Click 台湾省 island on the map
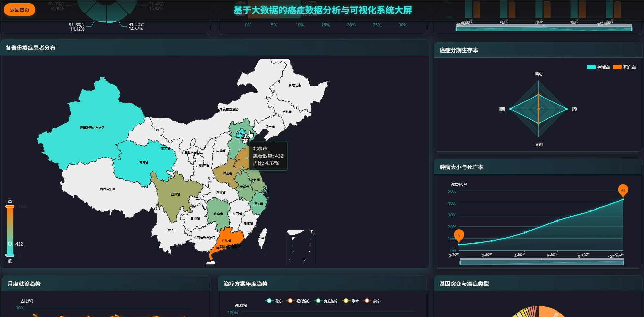 262,238
